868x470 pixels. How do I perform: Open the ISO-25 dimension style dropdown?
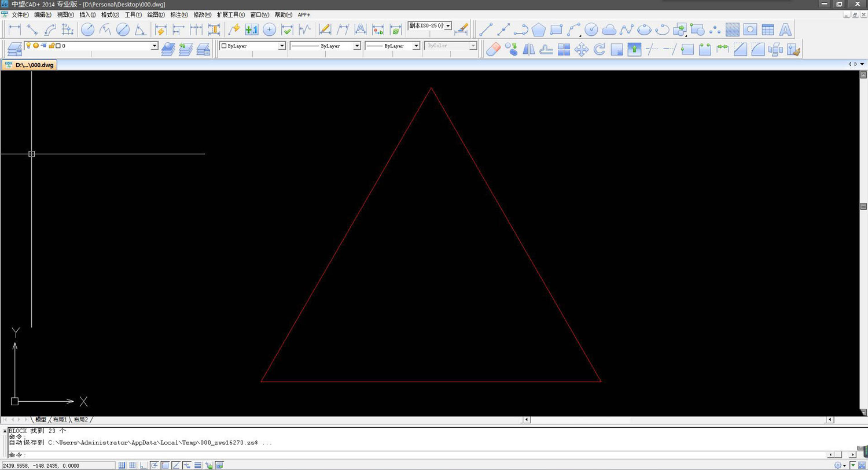point(448,26)
